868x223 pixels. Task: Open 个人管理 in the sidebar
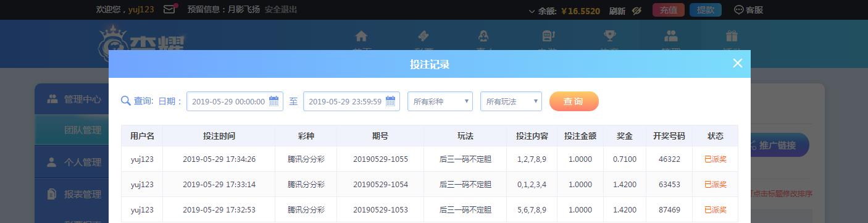[x=72, y=162]
